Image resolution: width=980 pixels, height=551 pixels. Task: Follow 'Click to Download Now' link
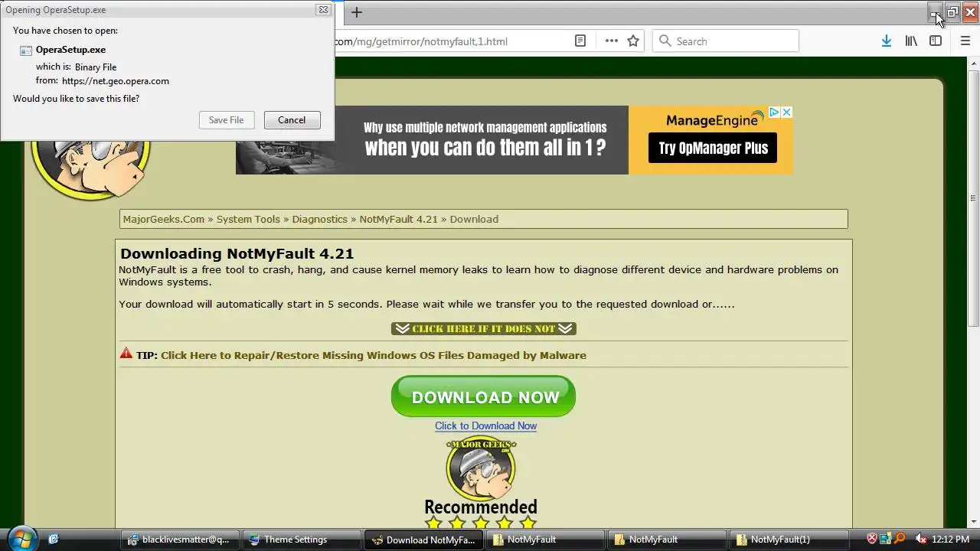485,425
